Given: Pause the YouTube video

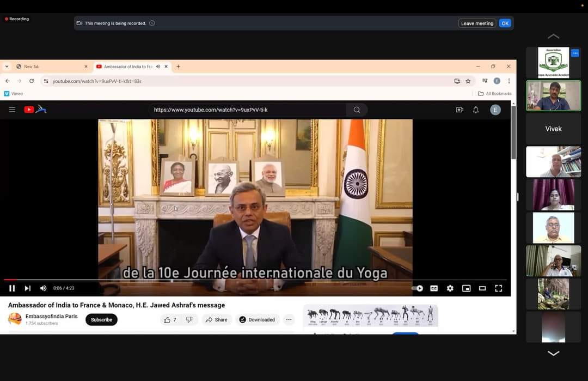Looking at the screenshot, I should point(12,288).
